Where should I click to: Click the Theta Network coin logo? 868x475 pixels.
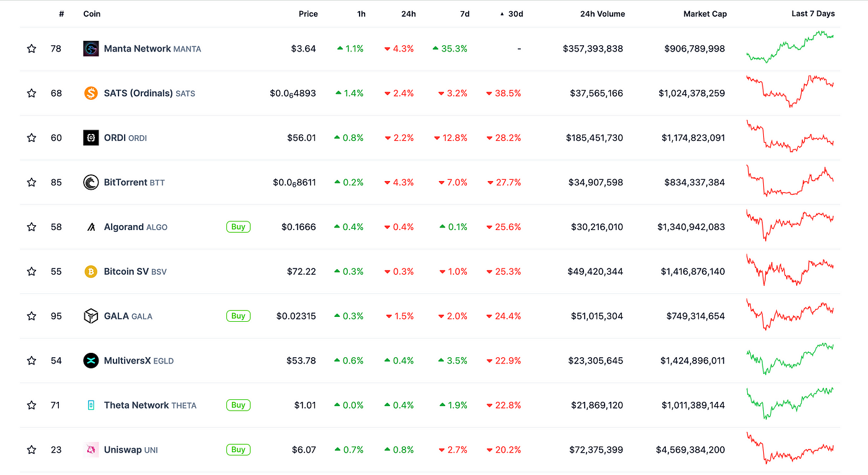pos(91,405)
